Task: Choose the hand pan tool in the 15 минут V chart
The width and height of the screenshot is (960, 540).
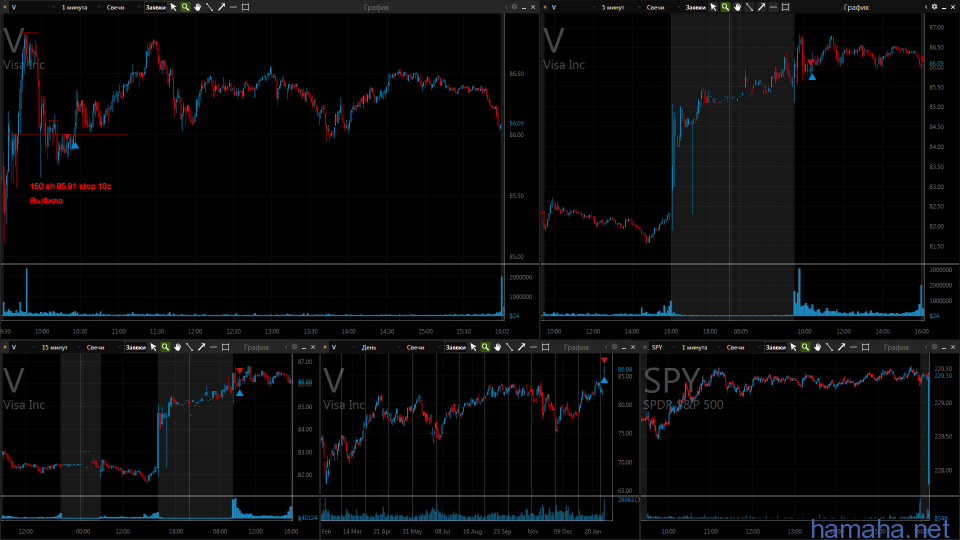Action: point(178,347)
